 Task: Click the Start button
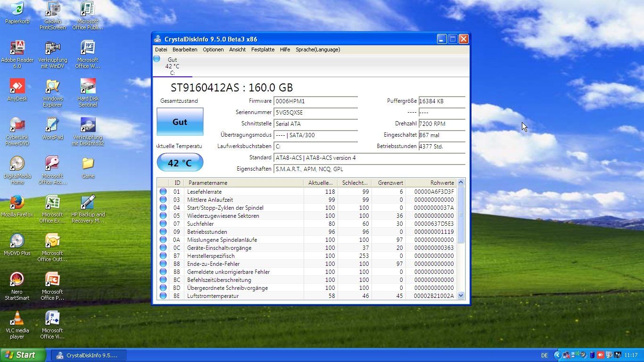pos(23,355)
